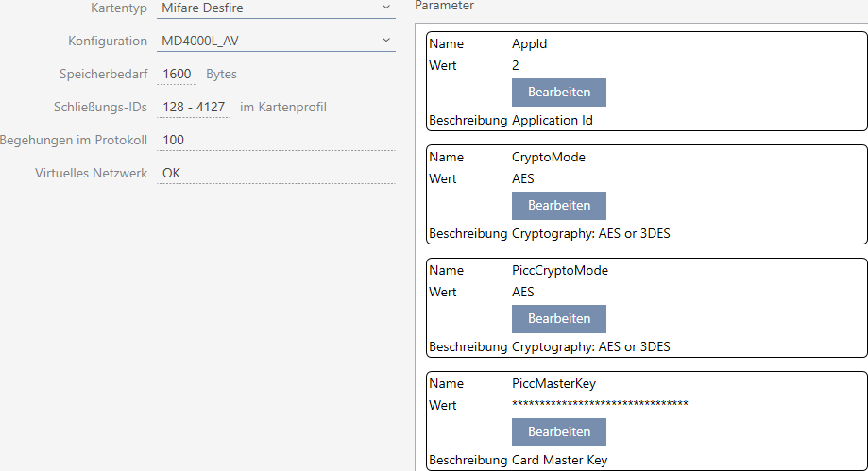Image resolution: width=868 pixels, height=471 pixels.
Task: Click the AppId value 2
Action: coord(516,65)
